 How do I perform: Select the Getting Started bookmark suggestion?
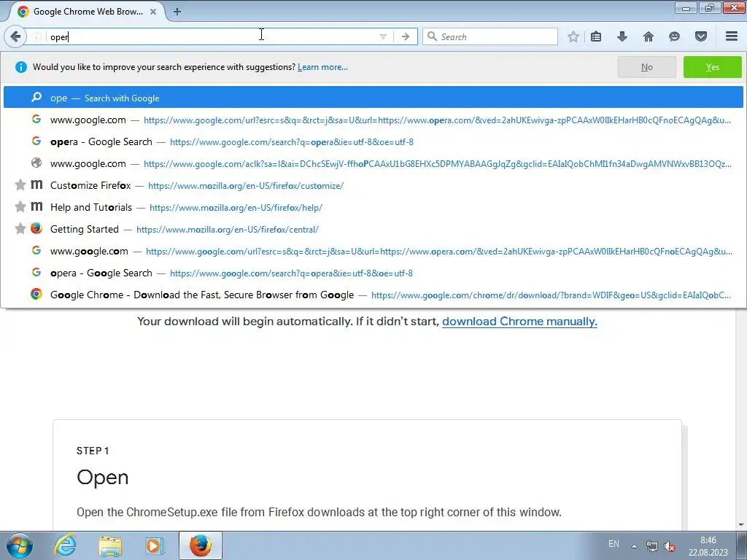pyautogui.click(x=373, y=230)
